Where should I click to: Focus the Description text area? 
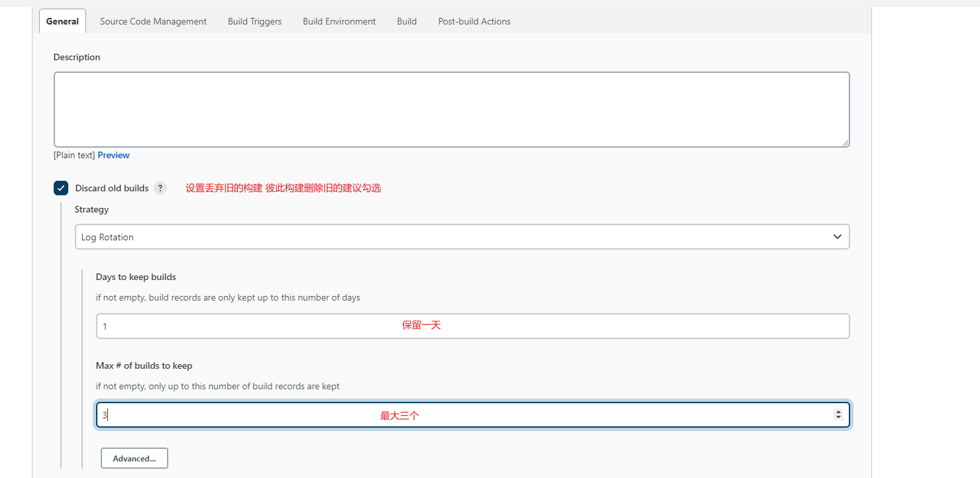point(451,109)
